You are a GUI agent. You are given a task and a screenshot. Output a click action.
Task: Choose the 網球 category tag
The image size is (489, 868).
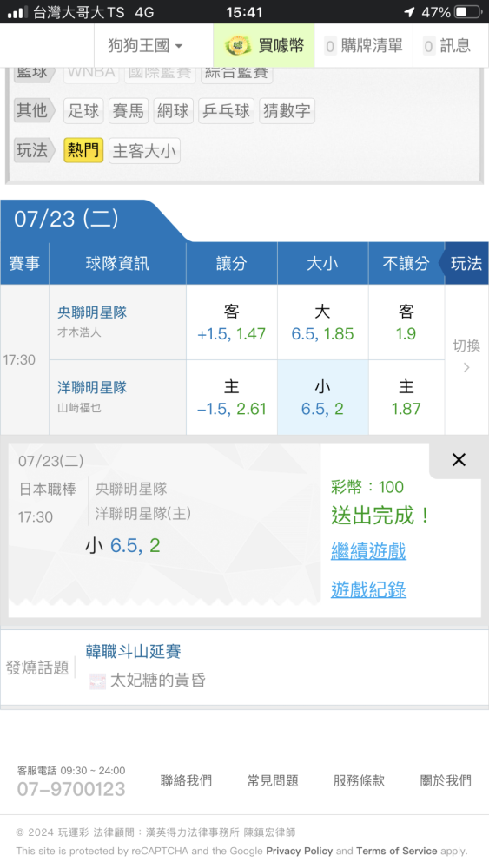173,111
